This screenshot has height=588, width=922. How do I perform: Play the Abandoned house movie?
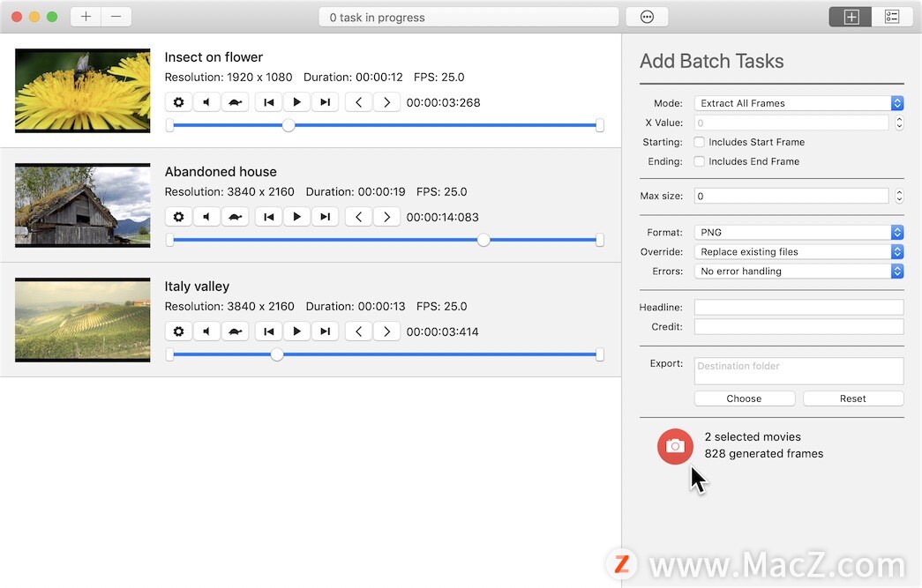tap(297, 217)
